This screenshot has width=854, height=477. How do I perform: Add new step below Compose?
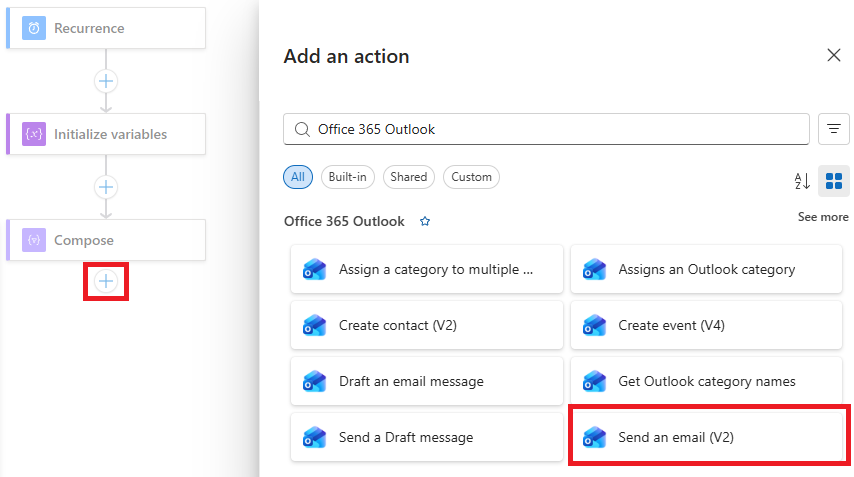coord(106,282)
